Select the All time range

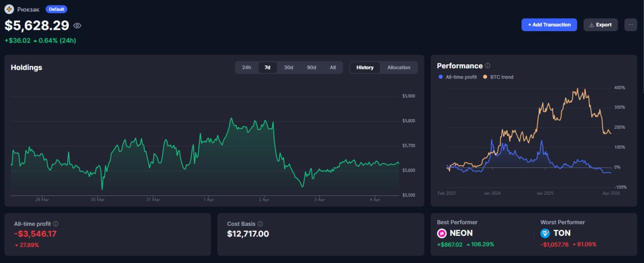(333, 67)
